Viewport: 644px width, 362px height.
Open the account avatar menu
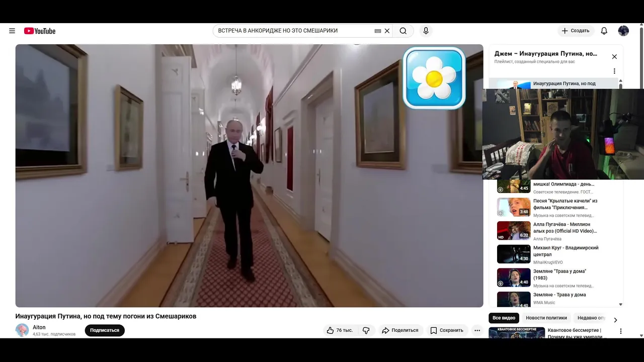click(x=623, y=31)
